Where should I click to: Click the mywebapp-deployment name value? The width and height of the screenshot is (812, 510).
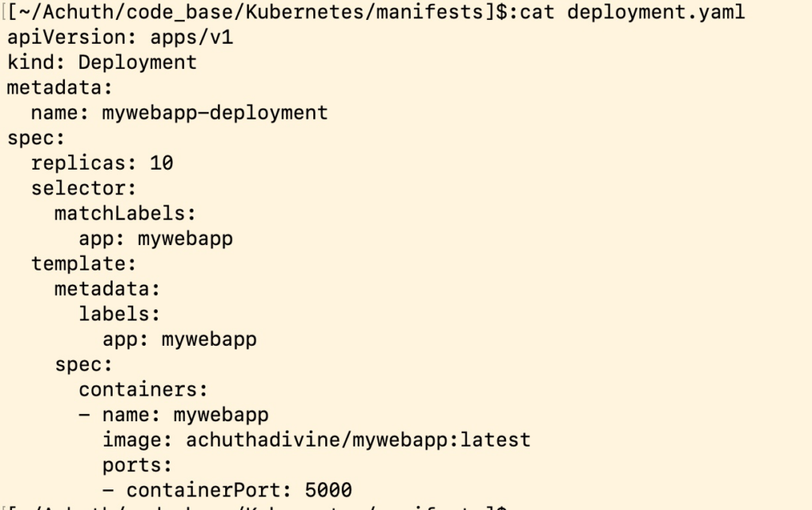click(x=215, y=113)
